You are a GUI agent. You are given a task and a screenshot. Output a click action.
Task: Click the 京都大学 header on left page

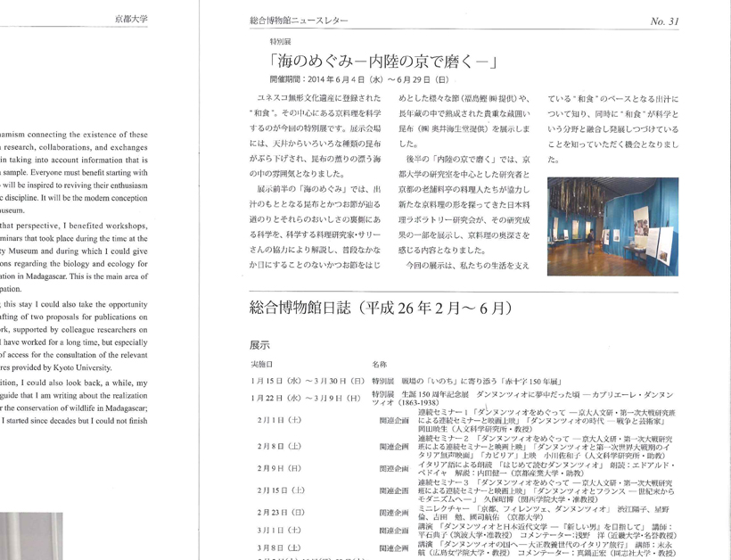131,19
